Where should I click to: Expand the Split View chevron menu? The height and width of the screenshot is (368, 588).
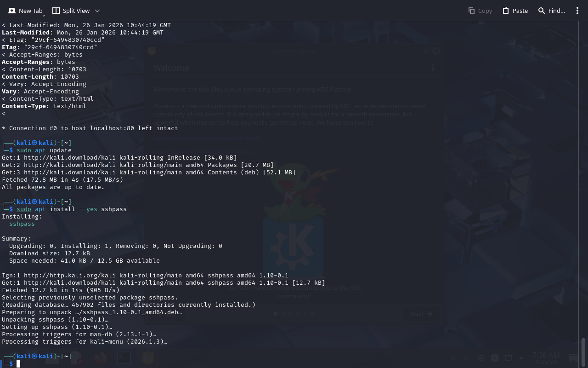click(x=97, y=11)
